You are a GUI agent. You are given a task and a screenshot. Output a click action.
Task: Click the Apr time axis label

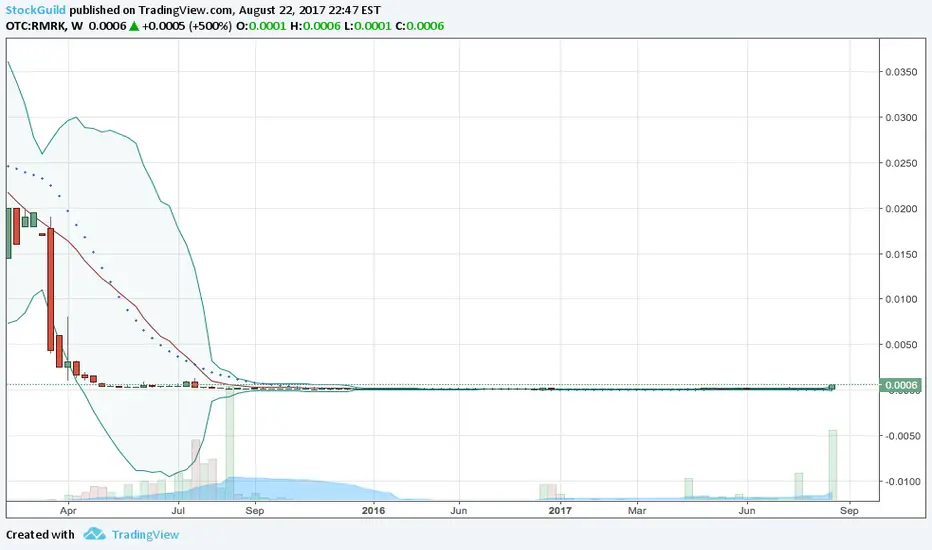tap(68, 511)
